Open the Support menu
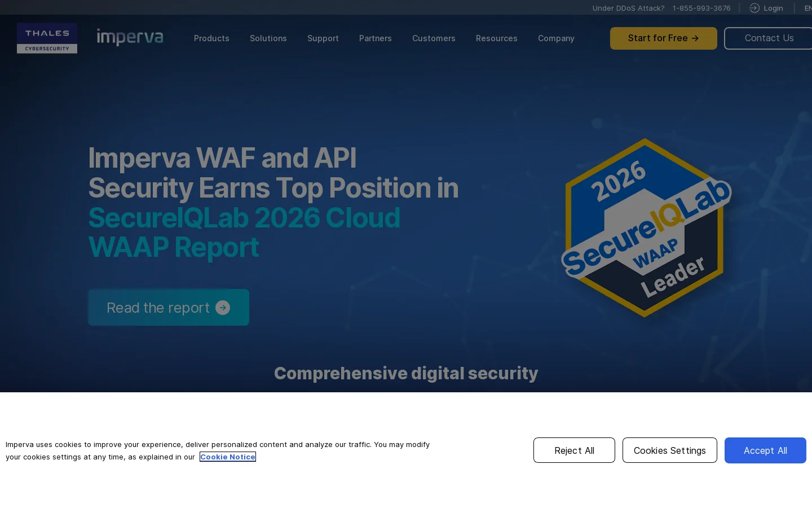Screen dimensions: 812x508 click(323, 38)
